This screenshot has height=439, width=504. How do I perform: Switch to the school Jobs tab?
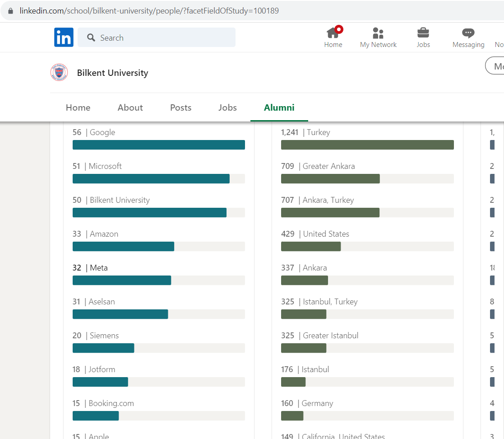[227, 107]
